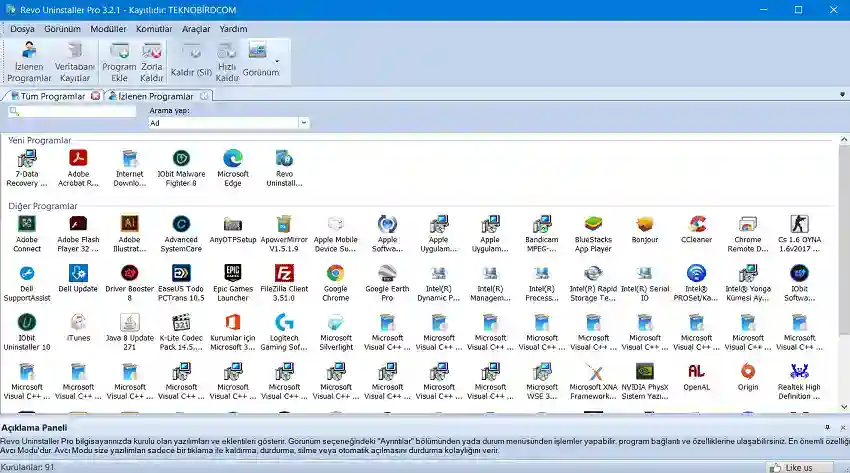Click Zorla Kaldır toolbar icon
The height and width of the screenshot is (473, 850).
click(152, 51)
